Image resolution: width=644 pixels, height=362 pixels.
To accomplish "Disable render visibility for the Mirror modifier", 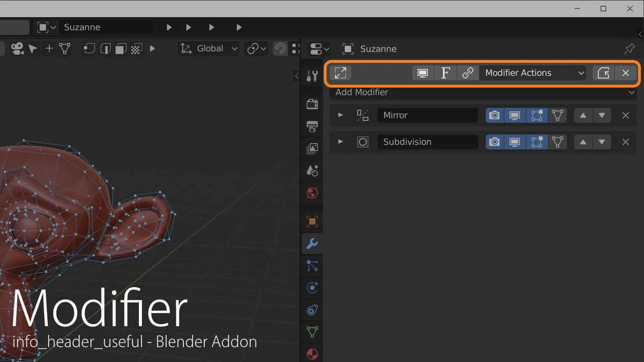I will click(x=494, y=115).
